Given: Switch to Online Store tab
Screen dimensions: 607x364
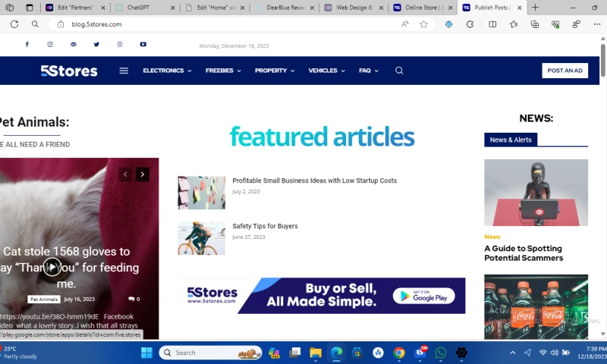Looking at the screenshot, I should [422, 8].
